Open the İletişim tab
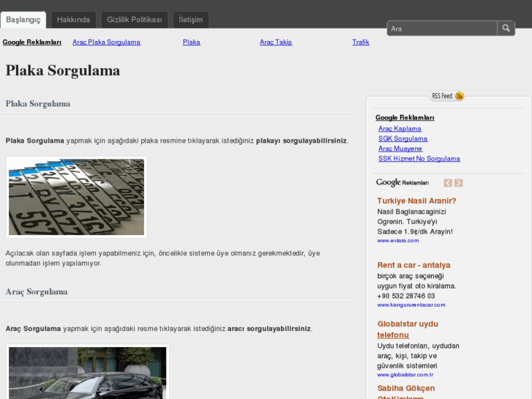The image size is (532, 399). pyautogui.click(x=191, y=20)
